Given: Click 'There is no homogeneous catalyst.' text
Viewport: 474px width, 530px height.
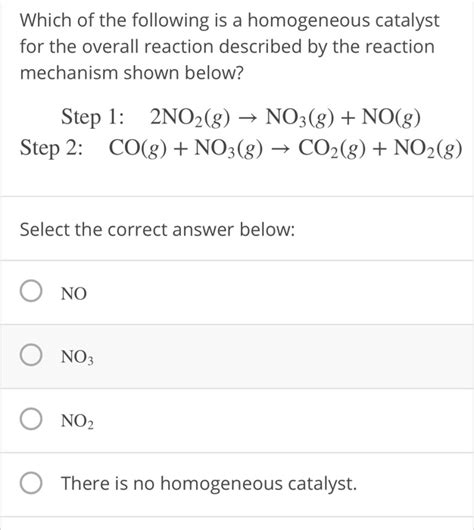Looking at the screenshot, I should point(209,483).
